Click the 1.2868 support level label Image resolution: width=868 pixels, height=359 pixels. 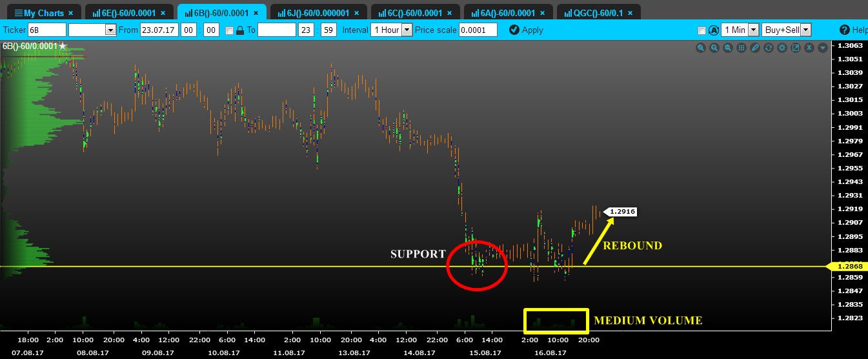tap(847, 266)
